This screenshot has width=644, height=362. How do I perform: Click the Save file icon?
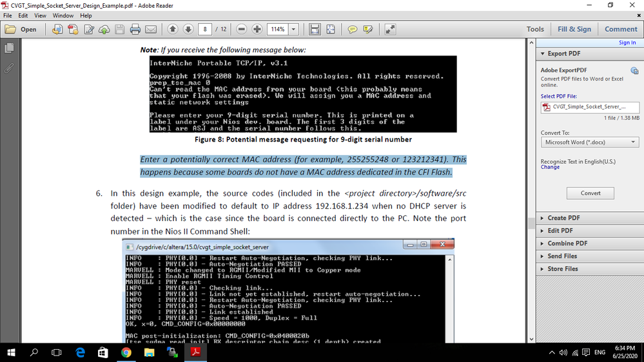click(119, 29)
